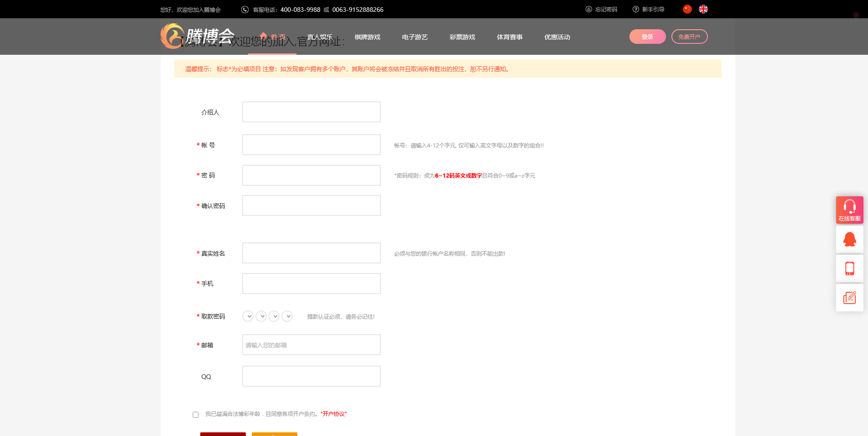Focus the 密码 input field
Image resolution: width=868 pixels, height=436 pixels.
[312, 175]
